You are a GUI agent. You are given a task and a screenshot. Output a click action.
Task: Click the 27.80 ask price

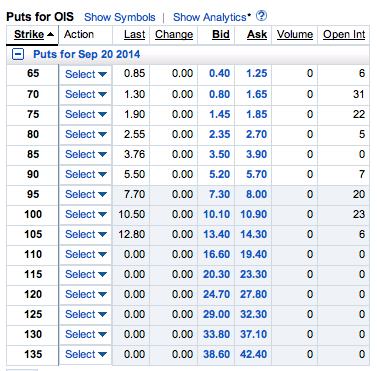click(x=254, y=294)
